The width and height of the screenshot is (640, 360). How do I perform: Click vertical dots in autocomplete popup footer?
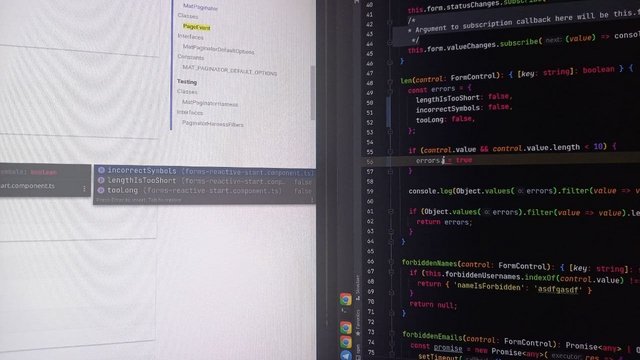(x=312, y=200)
